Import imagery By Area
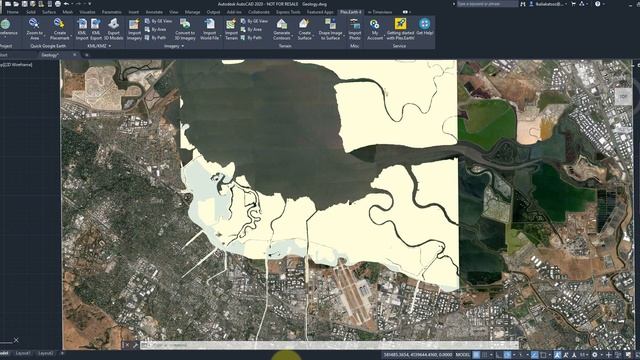 tap(156, 29)
